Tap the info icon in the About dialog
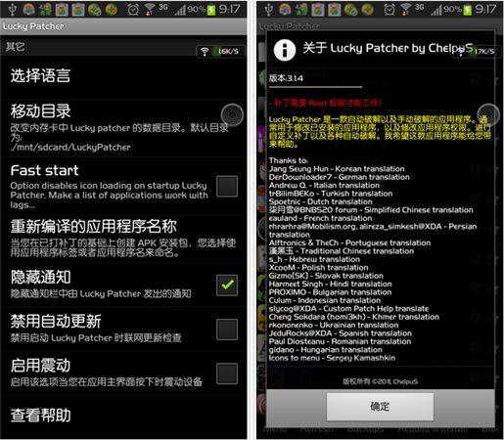 (x=285, y=50)
